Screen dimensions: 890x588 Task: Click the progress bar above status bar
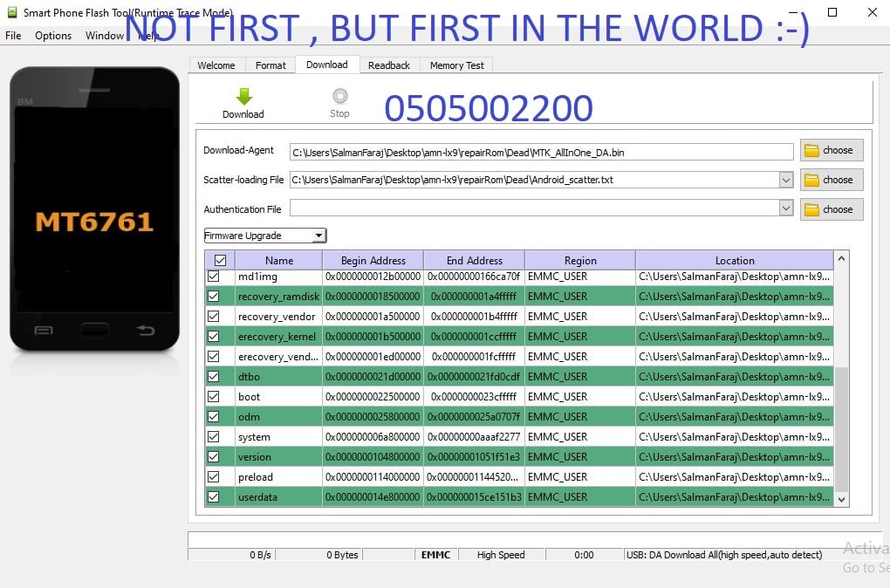535,539
